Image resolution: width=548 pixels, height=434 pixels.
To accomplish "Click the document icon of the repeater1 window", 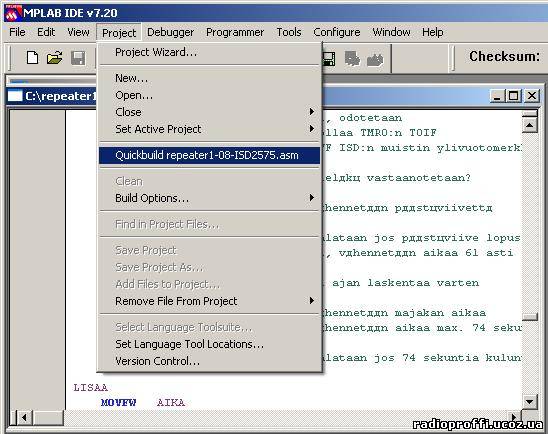I will [15, 96].
